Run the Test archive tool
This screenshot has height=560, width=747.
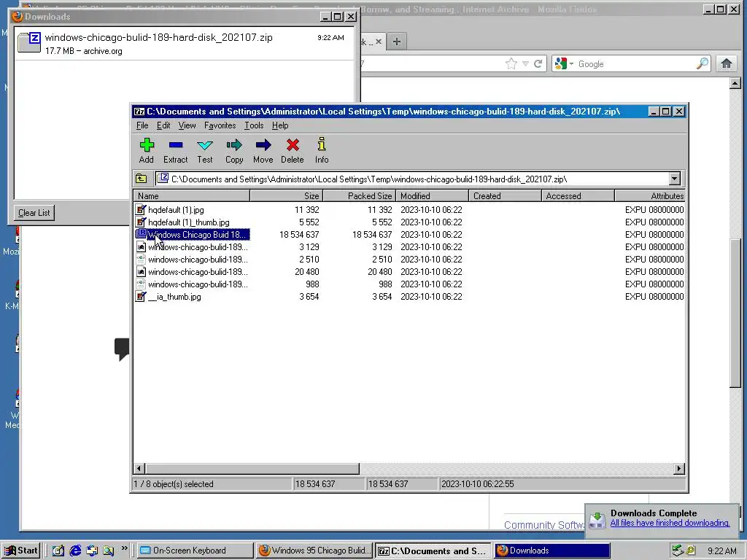pos(205,150)
